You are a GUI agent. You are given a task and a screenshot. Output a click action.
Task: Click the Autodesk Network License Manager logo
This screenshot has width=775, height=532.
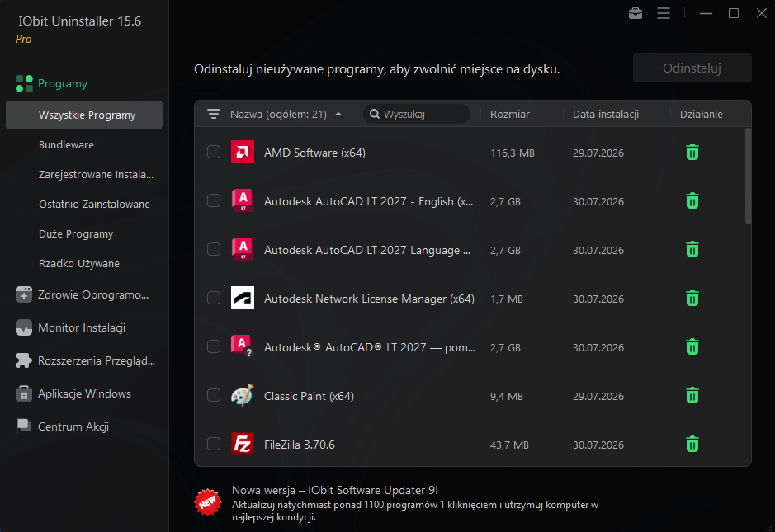(x=242, y=298)
